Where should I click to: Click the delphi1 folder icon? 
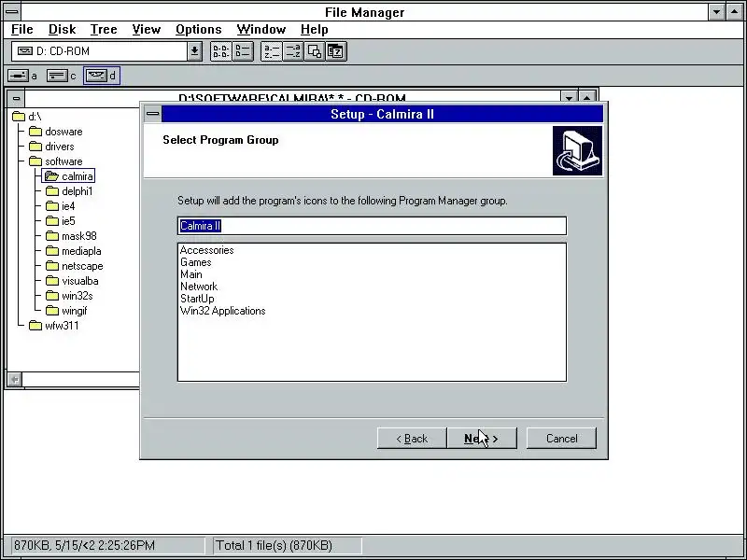click(x=52, y=191)
